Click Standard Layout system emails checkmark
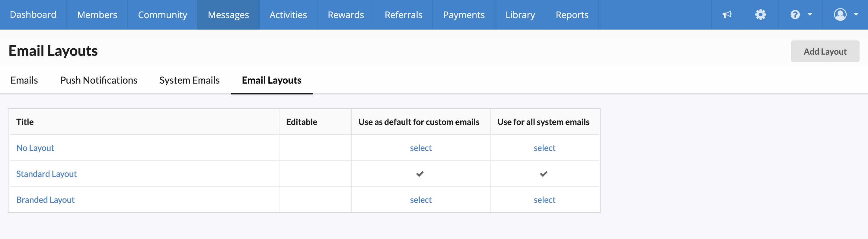Viewport: 868px width, 239px height. [x=544, y=174]
